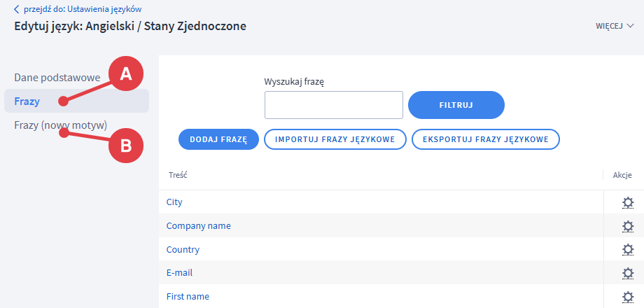Open the gear actions for First name
644x308 pixels.
628,297
